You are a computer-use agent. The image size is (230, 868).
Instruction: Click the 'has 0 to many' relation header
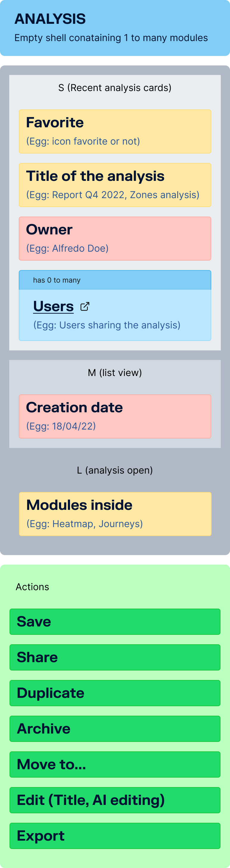pyautogui.click(x=115, y=280)
